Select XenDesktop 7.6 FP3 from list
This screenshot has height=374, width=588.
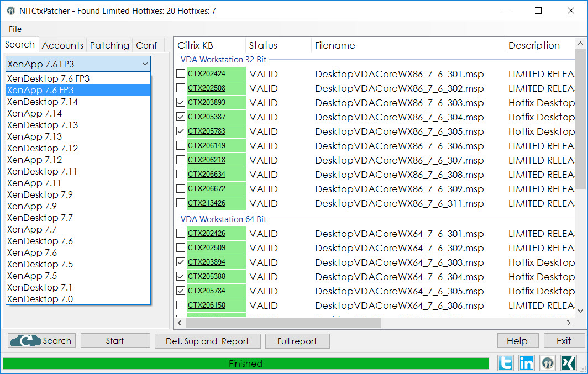point(78,78)
